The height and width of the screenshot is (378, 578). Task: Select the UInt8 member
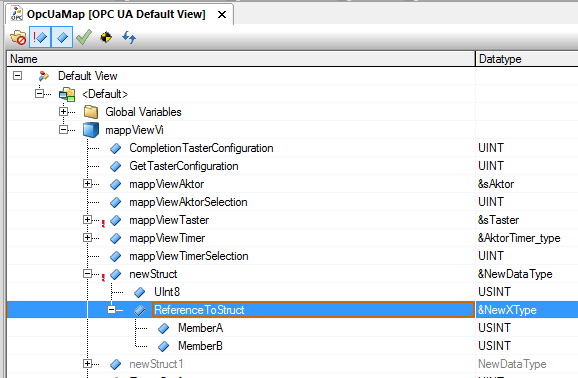tap(167, 292)
